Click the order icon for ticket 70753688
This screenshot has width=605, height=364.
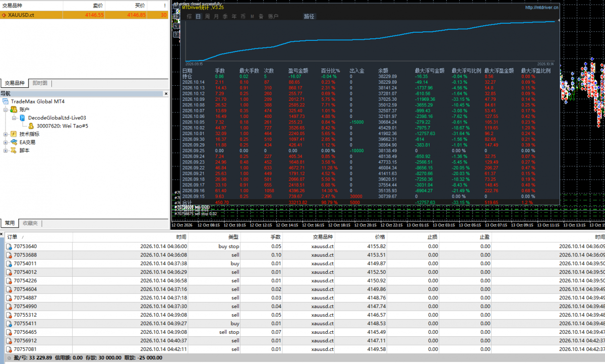(9, 255)
